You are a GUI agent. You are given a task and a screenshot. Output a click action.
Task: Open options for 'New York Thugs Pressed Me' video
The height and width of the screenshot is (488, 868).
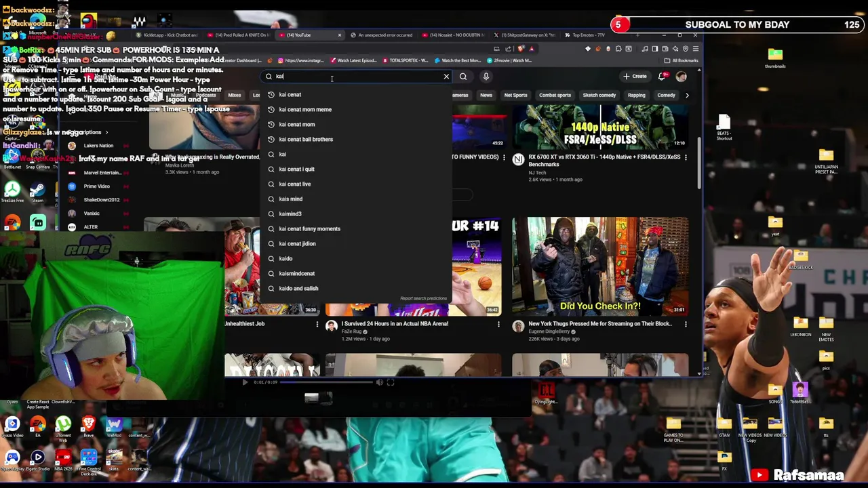pyautogui.click(x=686, y=325)
